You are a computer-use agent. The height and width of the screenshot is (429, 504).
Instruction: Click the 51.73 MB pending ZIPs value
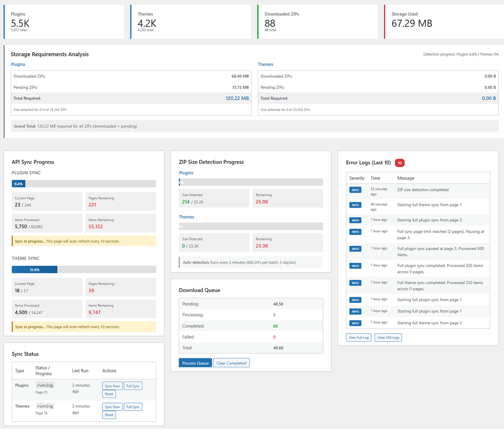click(x=241, y=87)
